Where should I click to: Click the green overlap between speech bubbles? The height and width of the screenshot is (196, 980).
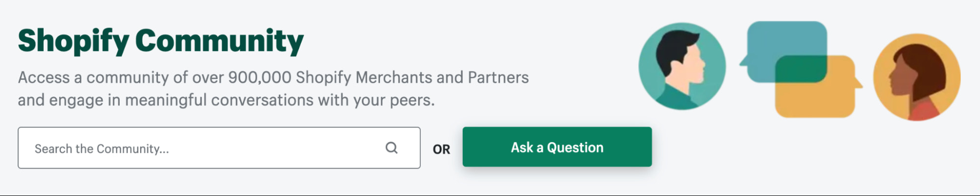click(x=801, y=69)
